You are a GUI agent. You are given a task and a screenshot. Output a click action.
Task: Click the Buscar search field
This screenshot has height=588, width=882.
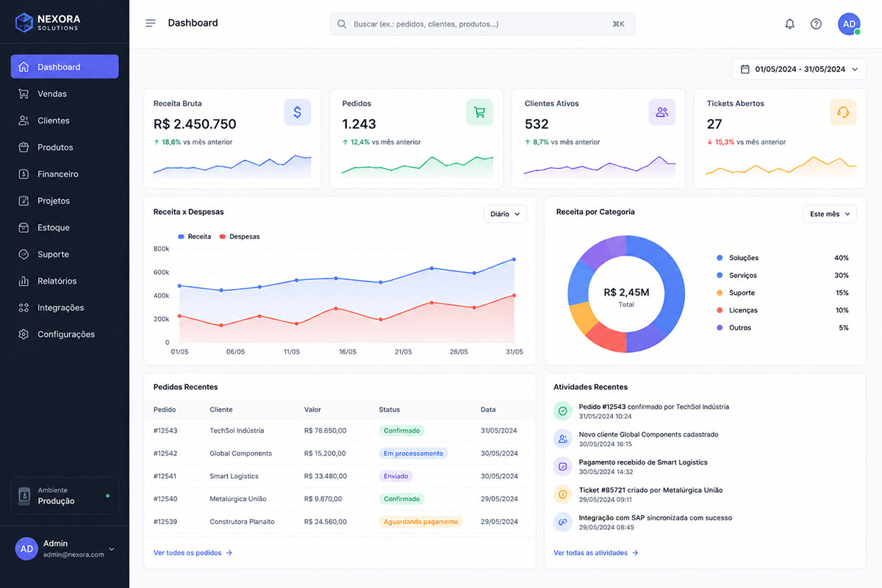pos(482,24)
